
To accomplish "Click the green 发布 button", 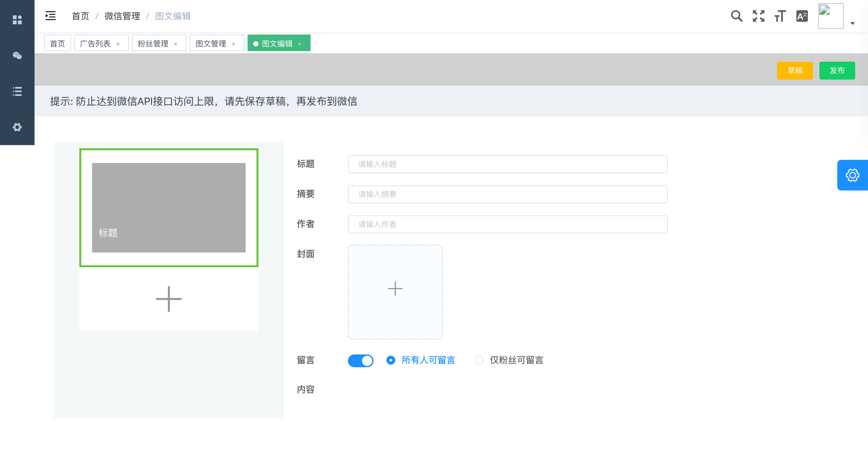I will click(837, 70).
